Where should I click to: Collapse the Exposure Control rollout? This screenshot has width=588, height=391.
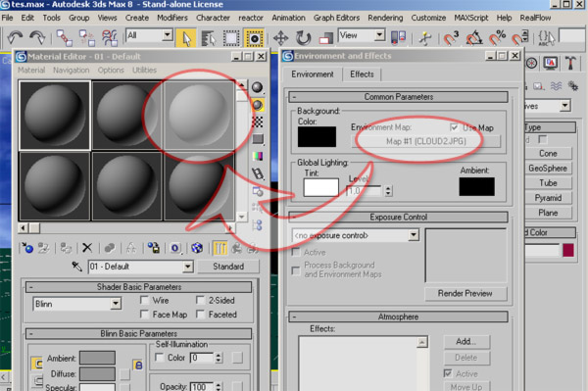pos(398,217)
